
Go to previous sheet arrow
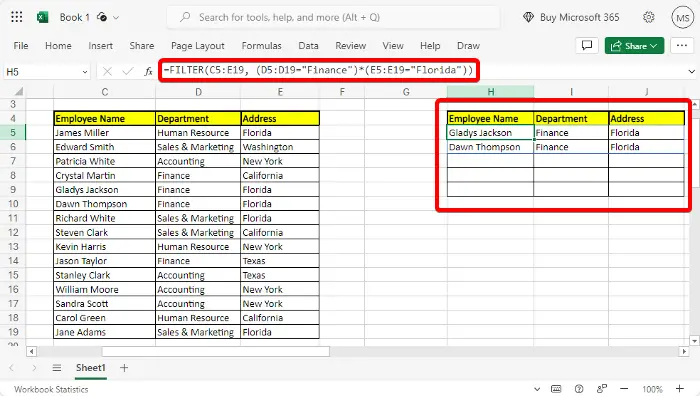point(12,368)
